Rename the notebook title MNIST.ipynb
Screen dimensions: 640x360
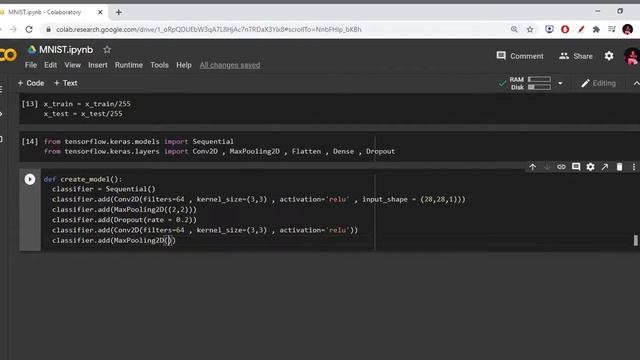66,50
